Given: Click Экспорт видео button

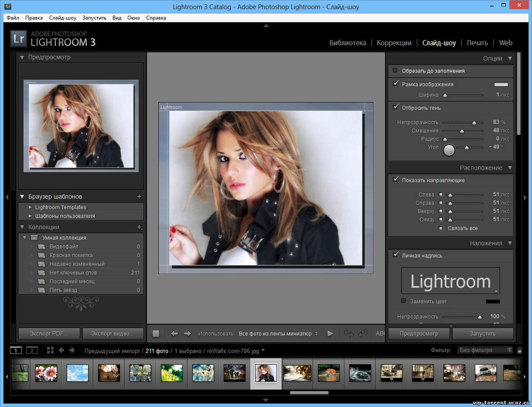Looking at the screenshot, I should coord(113,334).
